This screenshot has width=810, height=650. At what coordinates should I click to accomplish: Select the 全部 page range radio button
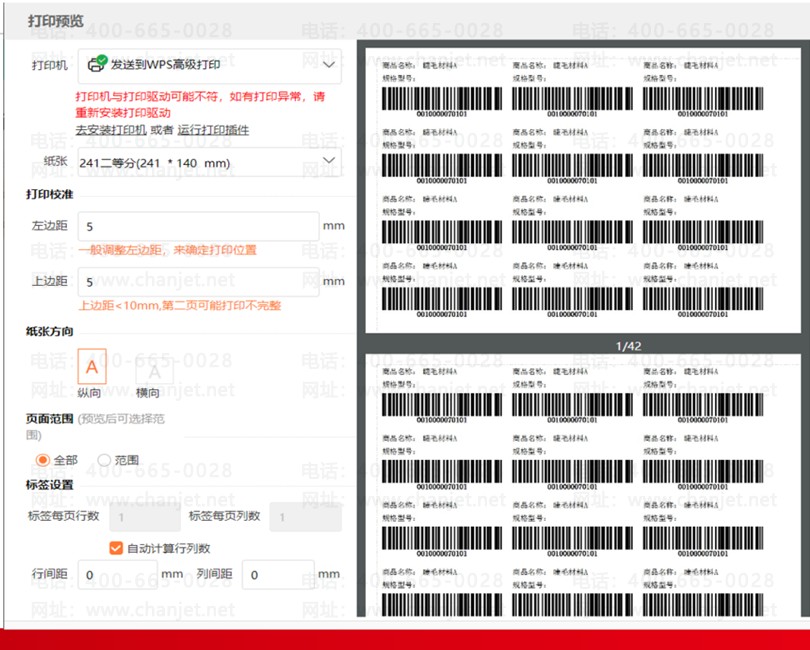[43, 460]
